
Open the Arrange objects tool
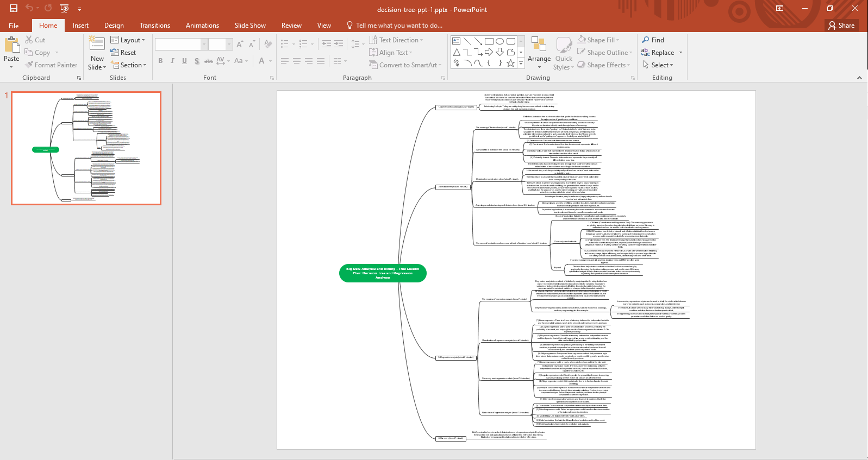pos(539,53)
